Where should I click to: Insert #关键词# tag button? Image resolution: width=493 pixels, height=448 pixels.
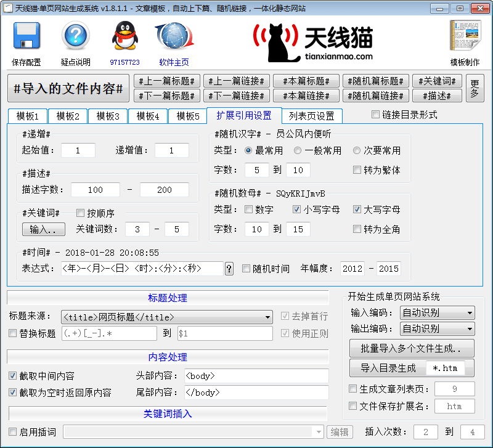[x=437, y=81]
